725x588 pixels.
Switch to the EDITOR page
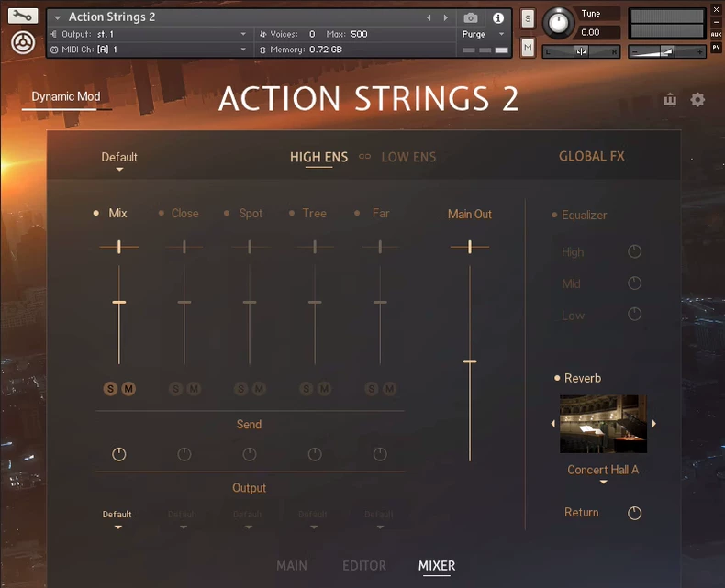click(x=364, y=565)
